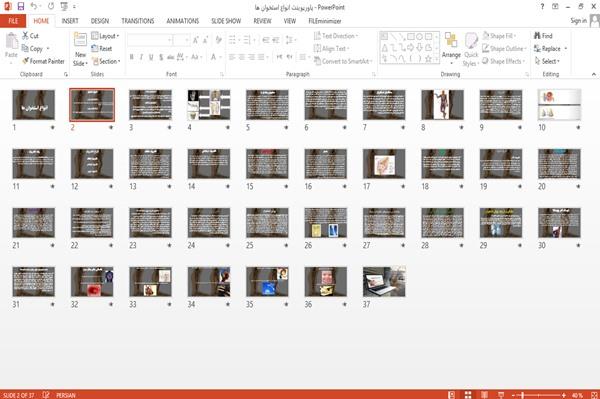
Task: Switch to the TRANSITIONS tab
Action: click(138, 21)
